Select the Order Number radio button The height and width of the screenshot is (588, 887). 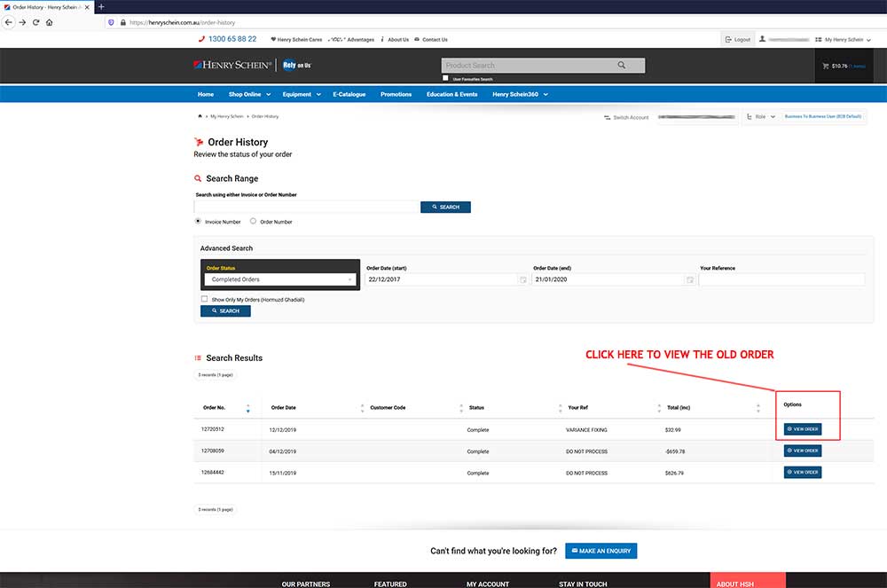click(253, 222)
